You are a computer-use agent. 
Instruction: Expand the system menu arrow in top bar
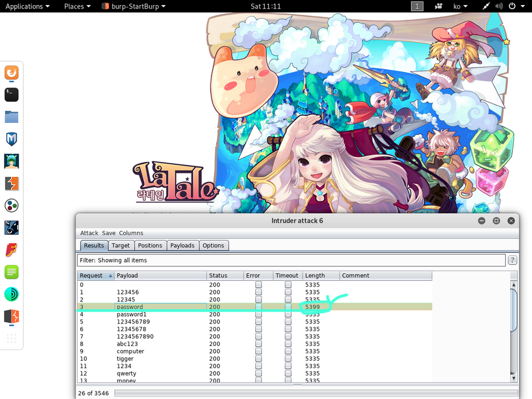pos(522,6)
